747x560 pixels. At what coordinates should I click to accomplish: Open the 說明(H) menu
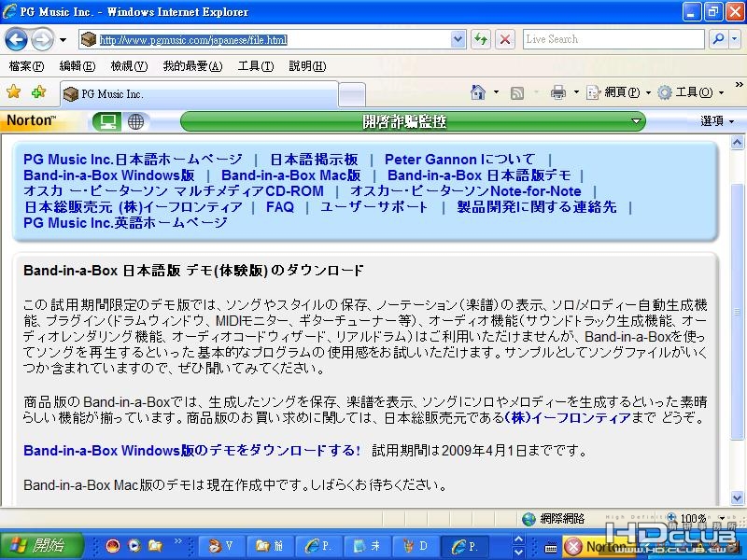307,66
